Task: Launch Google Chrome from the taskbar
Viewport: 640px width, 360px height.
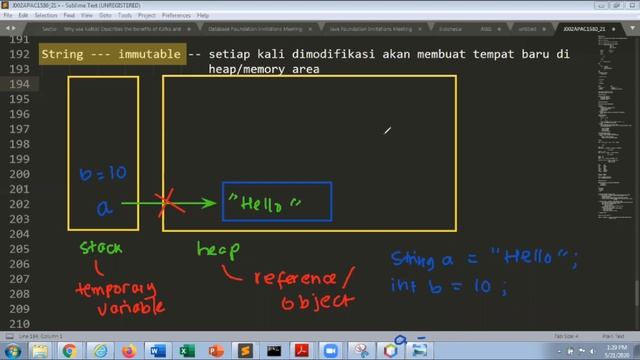Action: click(69, 351)
